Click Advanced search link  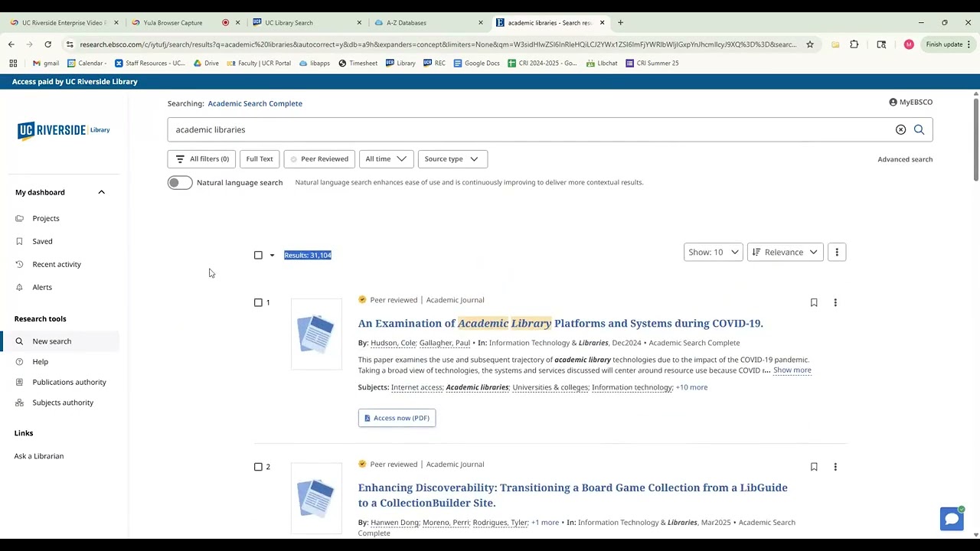(x=905, y=159)
